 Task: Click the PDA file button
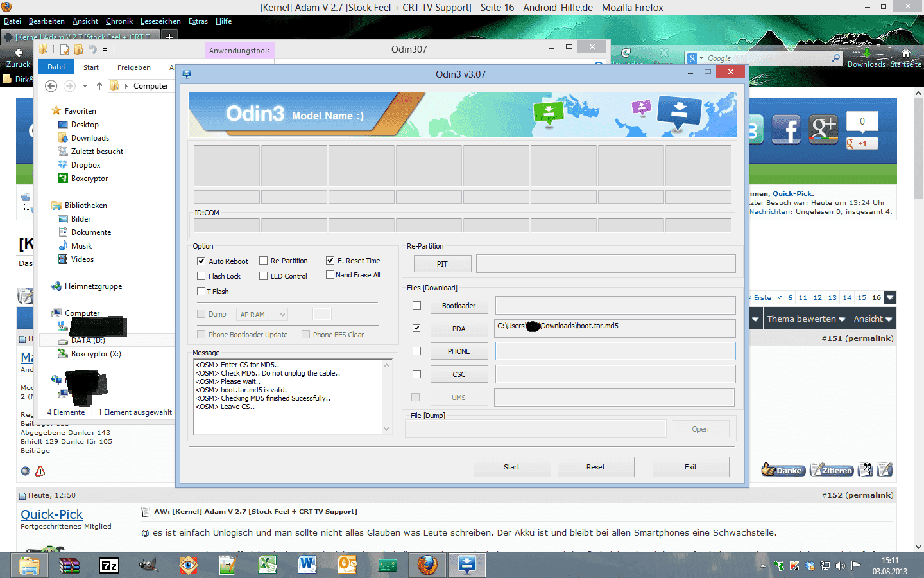[459, 328]
